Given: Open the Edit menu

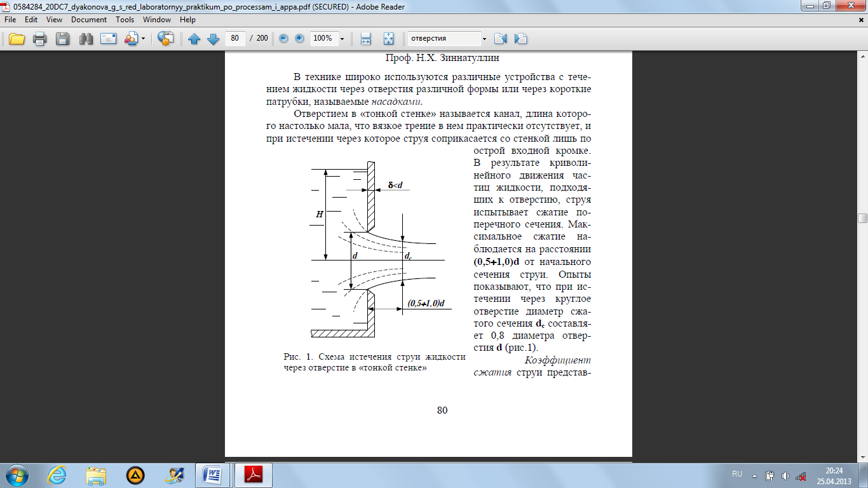Looking at the screenshot, I should coord(31,20).
